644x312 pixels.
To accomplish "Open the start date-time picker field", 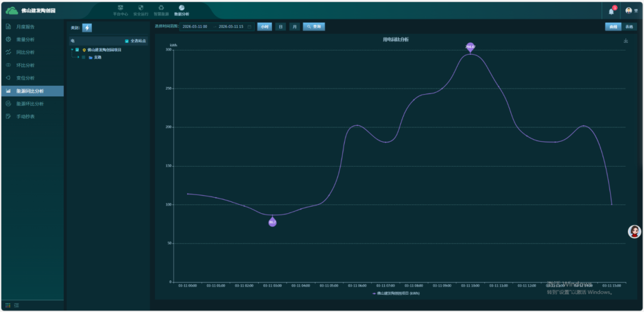I will pyautogui.click(x=196, y=27).
